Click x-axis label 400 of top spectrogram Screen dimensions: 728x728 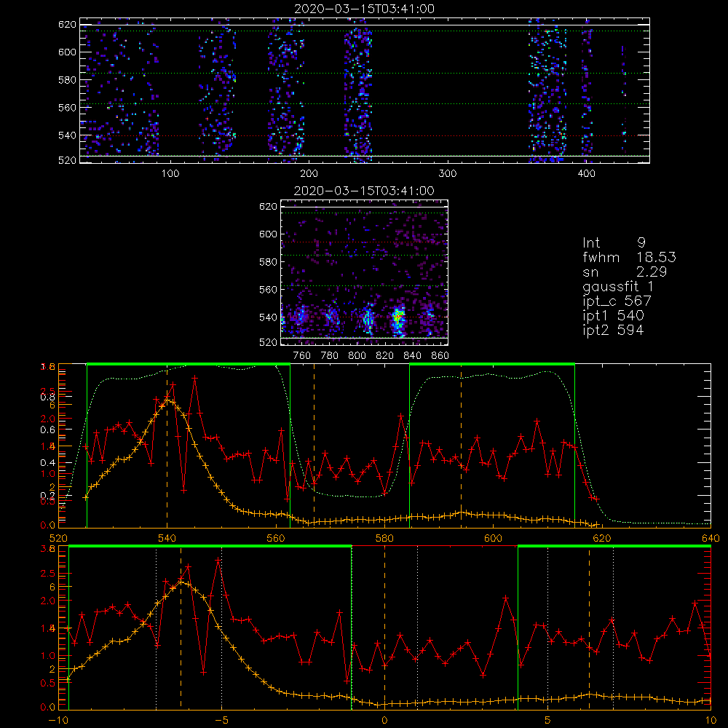point(586,174)
